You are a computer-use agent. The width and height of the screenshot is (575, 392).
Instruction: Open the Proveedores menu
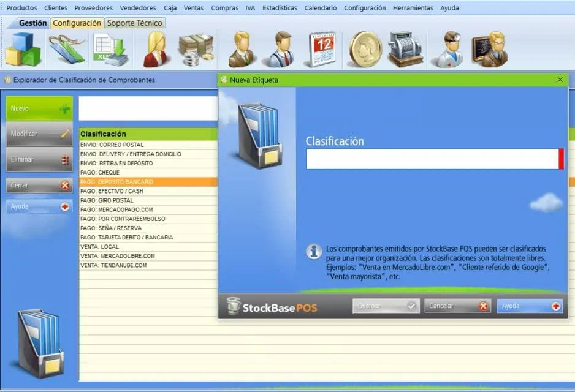tap(94, 8)
